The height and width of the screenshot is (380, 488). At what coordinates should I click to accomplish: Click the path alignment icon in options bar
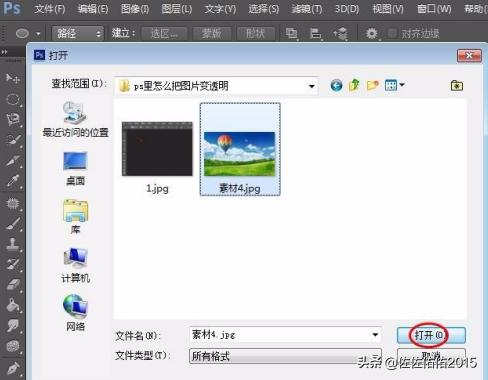pos(315,33)
